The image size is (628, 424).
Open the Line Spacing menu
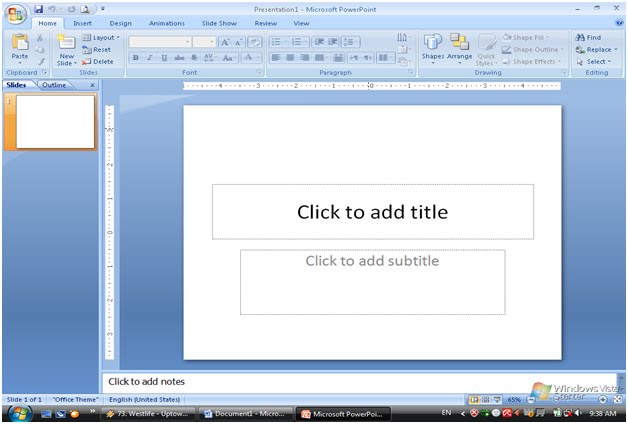(x=350, y=42)
